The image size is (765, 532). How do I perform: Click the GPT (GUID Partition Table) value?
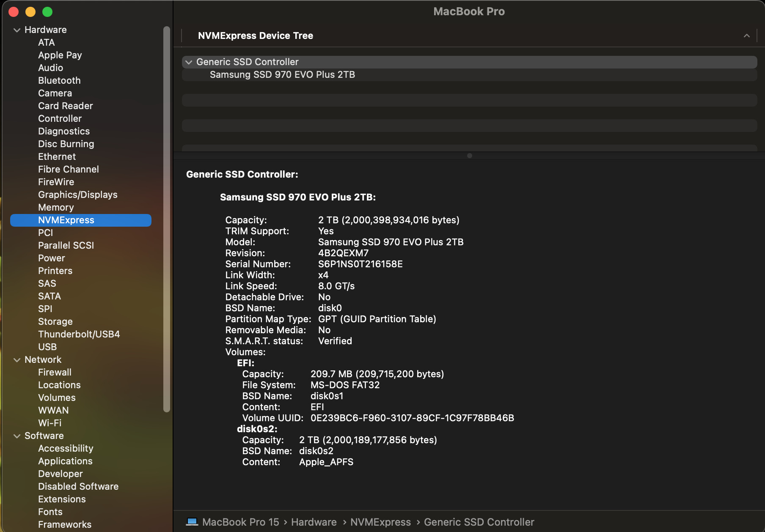(x=377, y=319)
